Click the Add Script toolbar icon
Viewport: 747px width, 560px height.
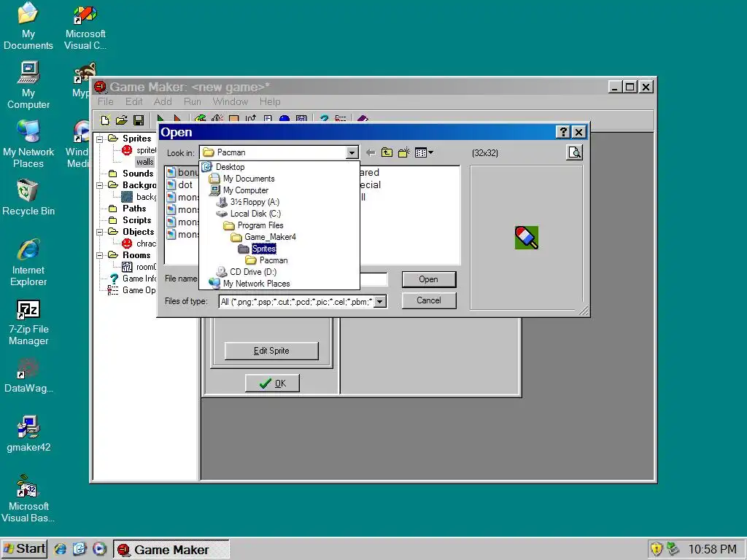tap(268, 119)
